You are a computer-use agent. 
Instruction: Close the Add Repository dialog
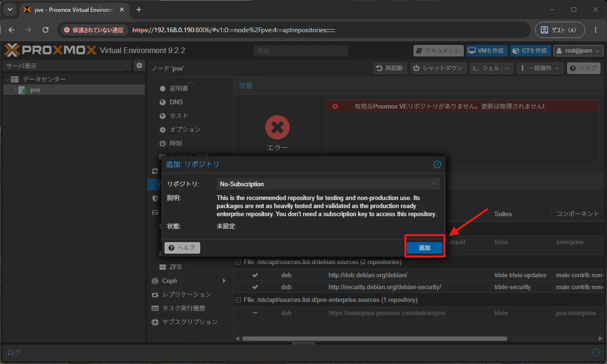(437, 164)
